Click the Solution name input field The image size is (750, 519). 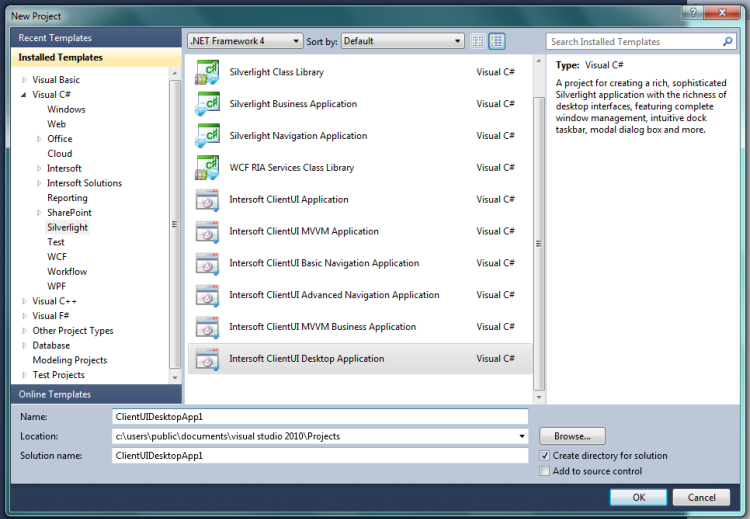(320, 456)
